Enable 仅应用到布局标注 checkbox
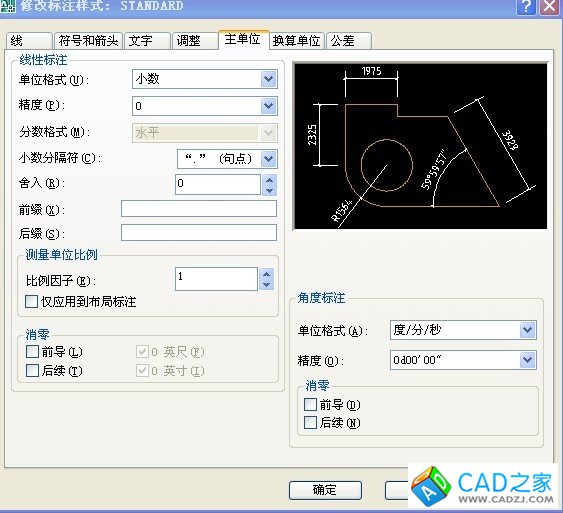Screen dimensions: 563x513 [32, 302]
